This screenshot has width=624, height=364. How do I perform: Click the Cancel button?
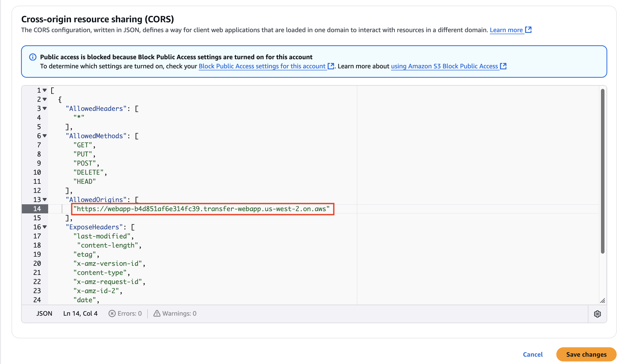(533, 354)
